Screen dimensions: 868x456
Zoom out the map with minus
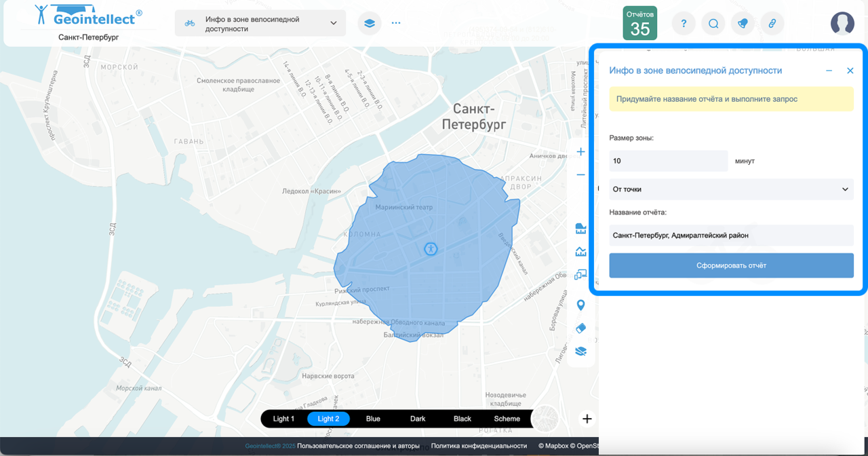coord(580,174)
